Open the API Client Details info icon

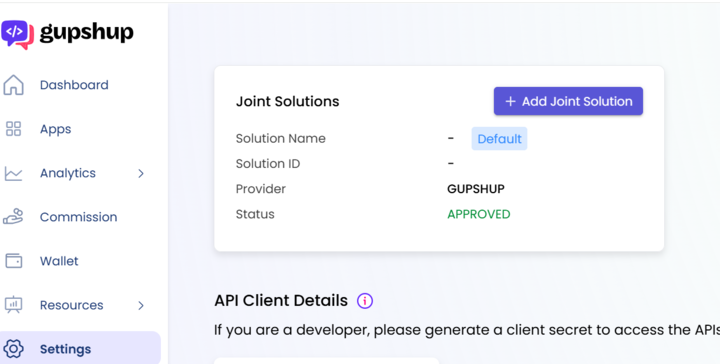pos(365,301)
